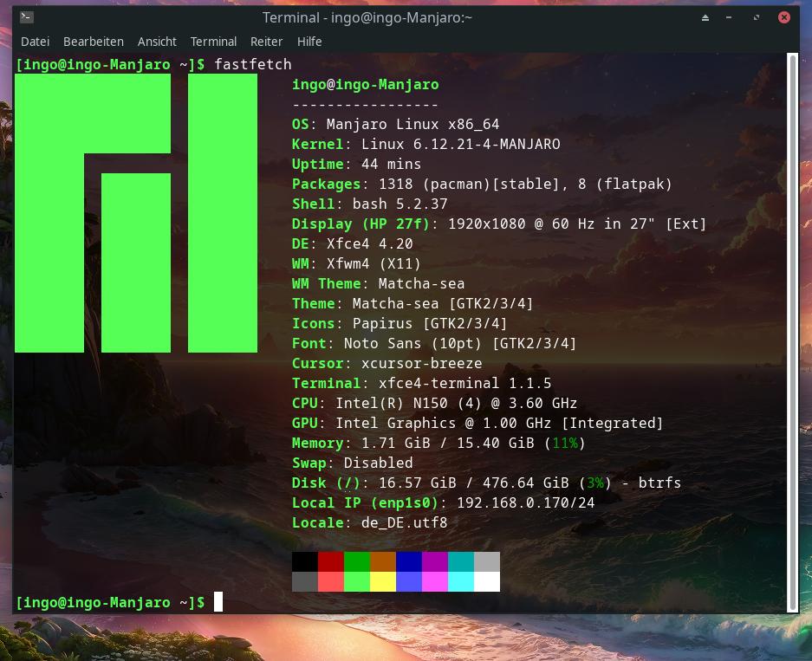The width and height of the screenshot is (812, 661).
Task: Open the Hilfe menu
Action: [309, 42]
